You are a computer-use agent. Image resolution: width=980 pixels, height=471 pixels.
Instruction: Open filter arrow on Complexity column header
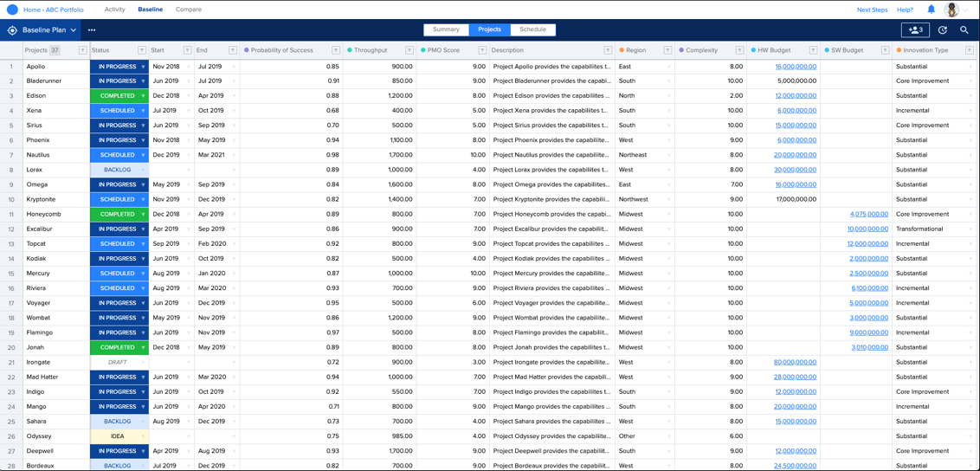739,50
